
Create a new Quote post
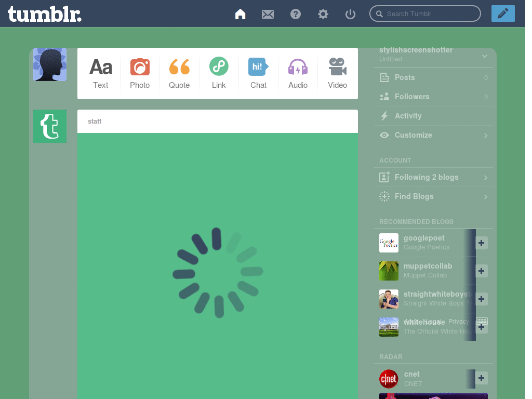(x=179, y=74)
